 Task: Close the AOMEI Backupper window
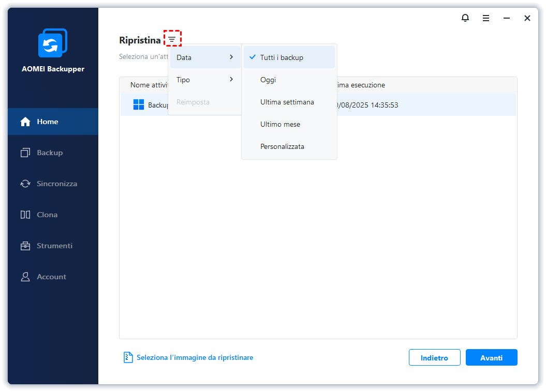527,18
